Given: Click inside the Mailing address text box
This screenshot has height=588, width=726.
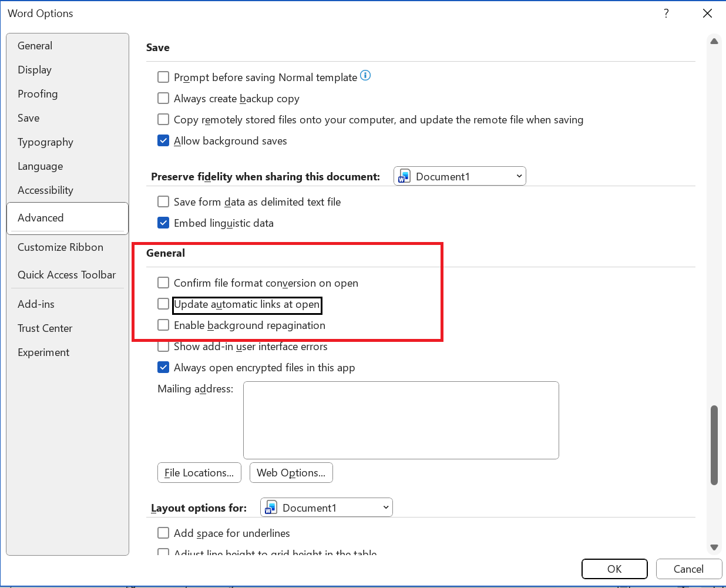Looking at the screenshot, I should (x=401, y=420).
